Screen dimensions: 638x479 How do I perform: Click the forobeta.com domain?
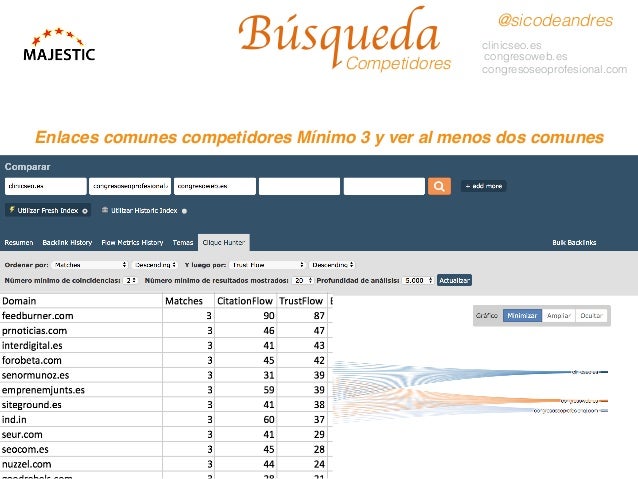click(32, 360)
